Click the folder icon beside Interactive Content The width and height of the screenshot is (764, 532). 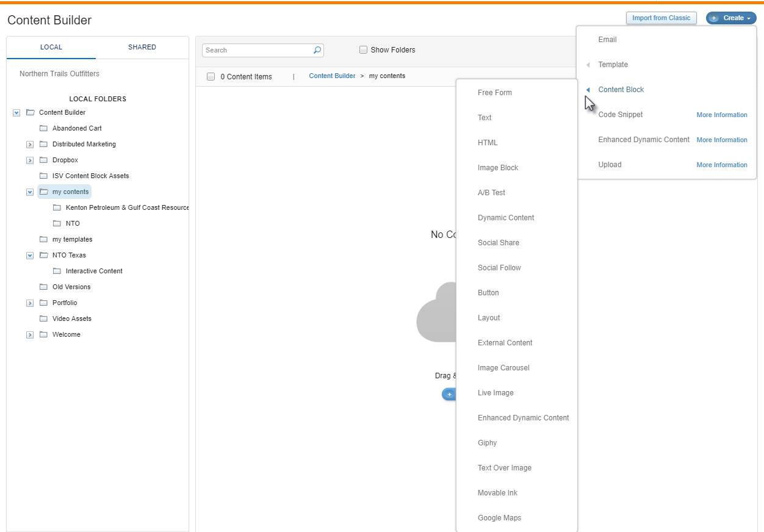pos(57,271)
